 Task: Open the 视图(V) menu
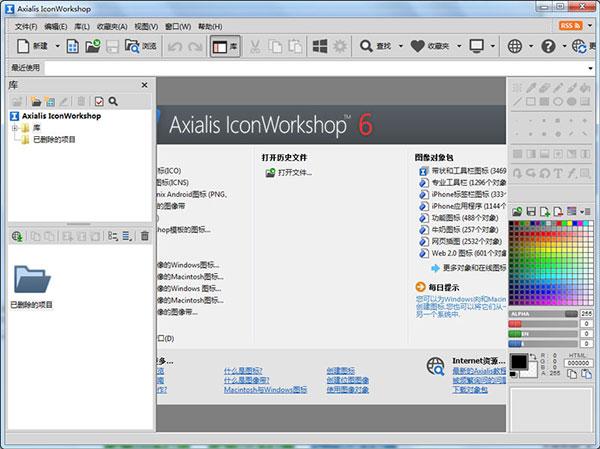pos(146,26)
